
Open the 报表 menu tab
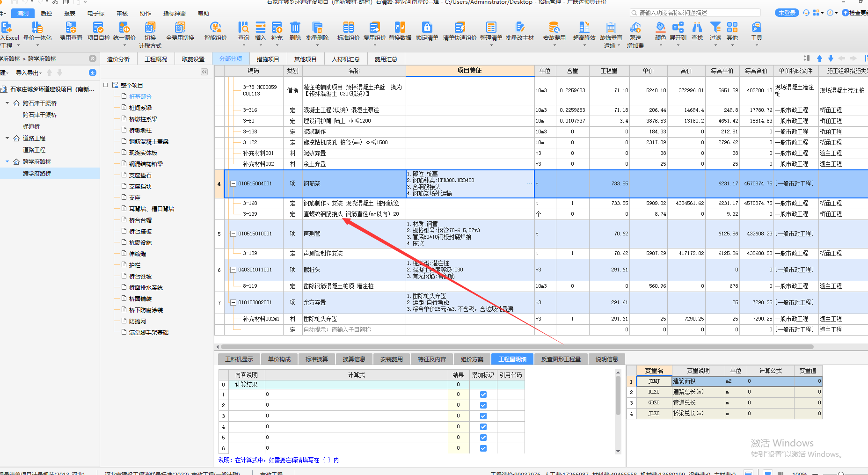tap(70, 14)
